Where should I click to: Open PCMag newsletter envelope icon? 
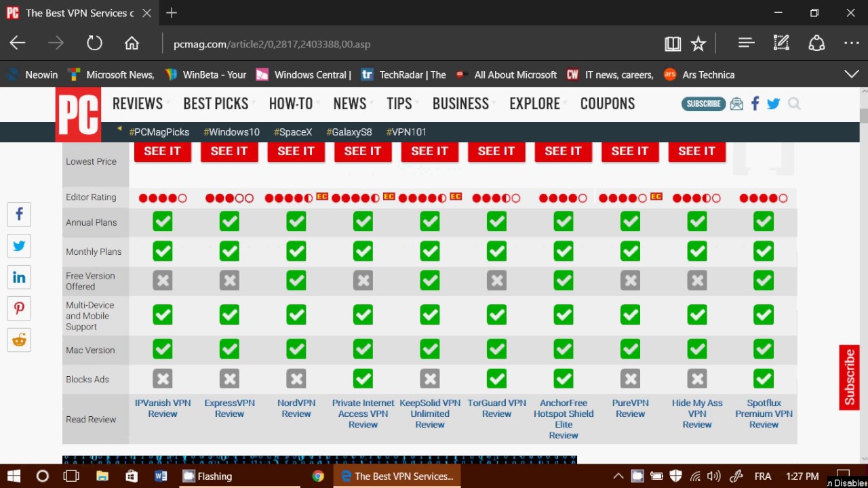pos(736,104)
